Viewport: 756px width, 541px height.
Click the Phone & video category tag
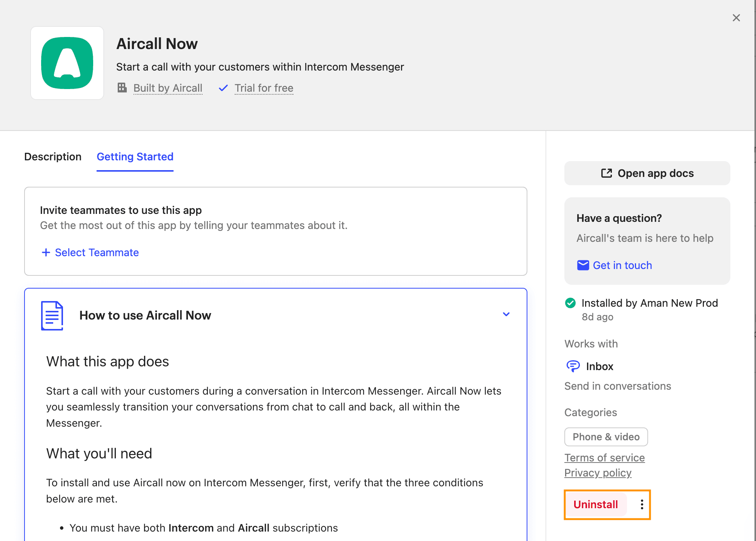606,436
